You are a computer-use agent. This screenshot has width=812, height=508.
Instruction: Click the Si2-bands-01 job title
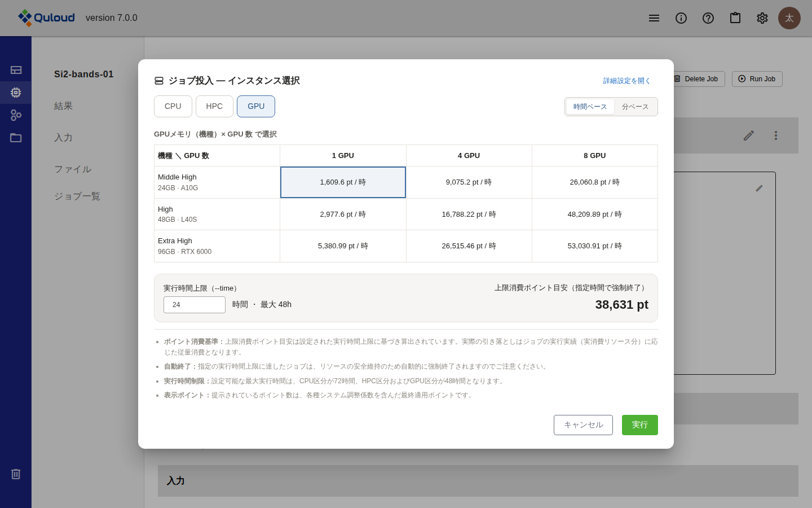coord(84,75)
